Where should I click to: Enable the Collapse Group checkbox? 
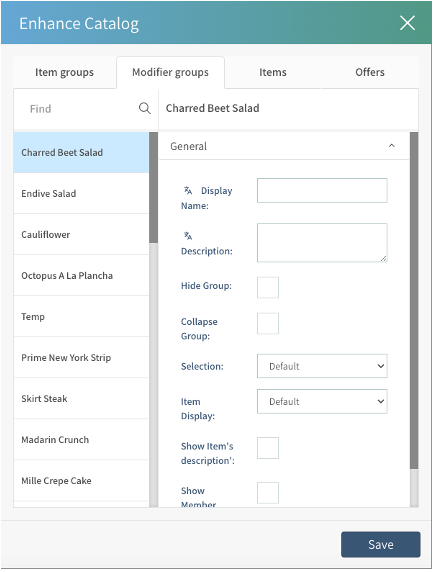(x=268, y=324)
